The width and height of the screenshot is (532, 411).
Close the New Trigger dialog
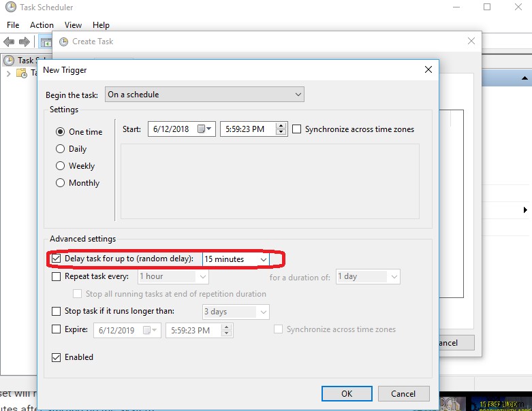pyautogui.click(x=428, y=69)
